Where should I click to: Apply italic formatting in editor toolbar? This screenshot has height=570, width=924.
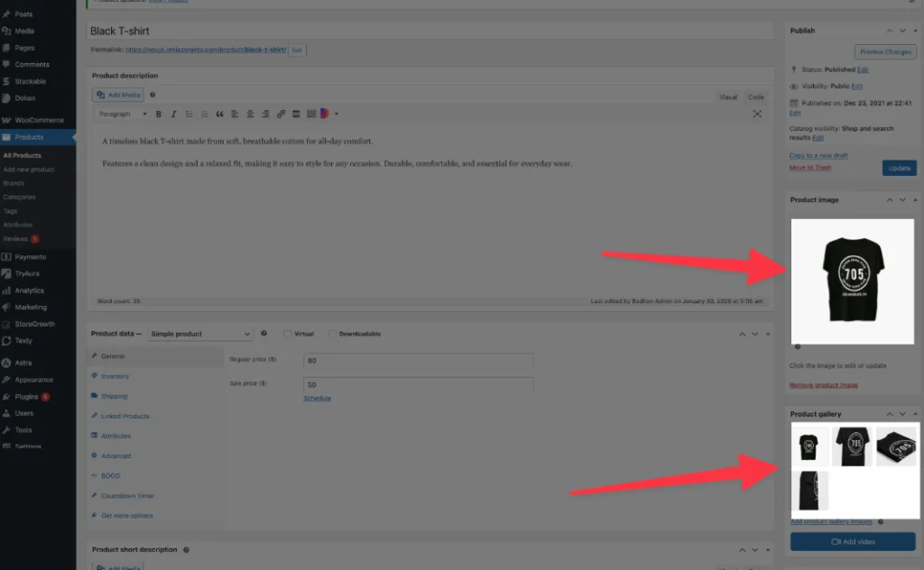pos(173,115)
